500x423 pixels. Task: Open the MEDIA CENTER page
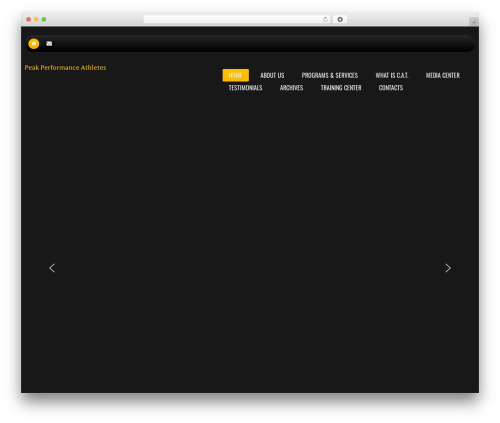[443, 75]
